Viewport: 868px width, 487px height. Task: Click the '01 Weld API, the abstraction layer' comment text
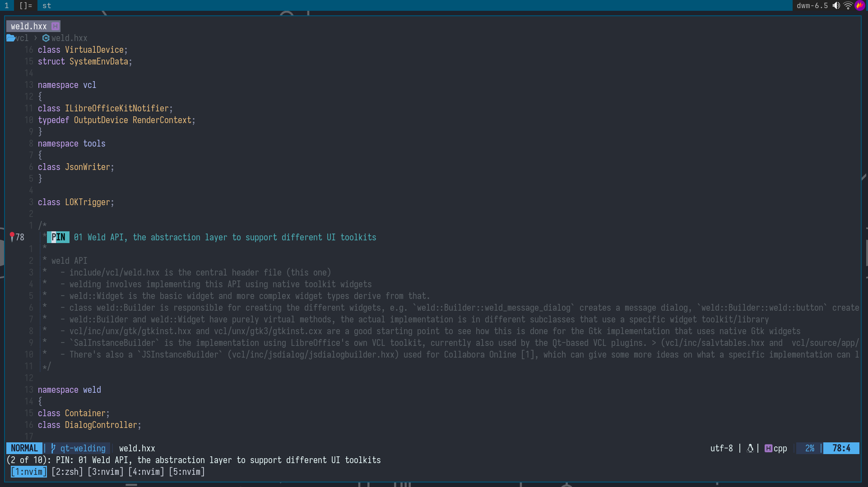click(x=225, y=237)
